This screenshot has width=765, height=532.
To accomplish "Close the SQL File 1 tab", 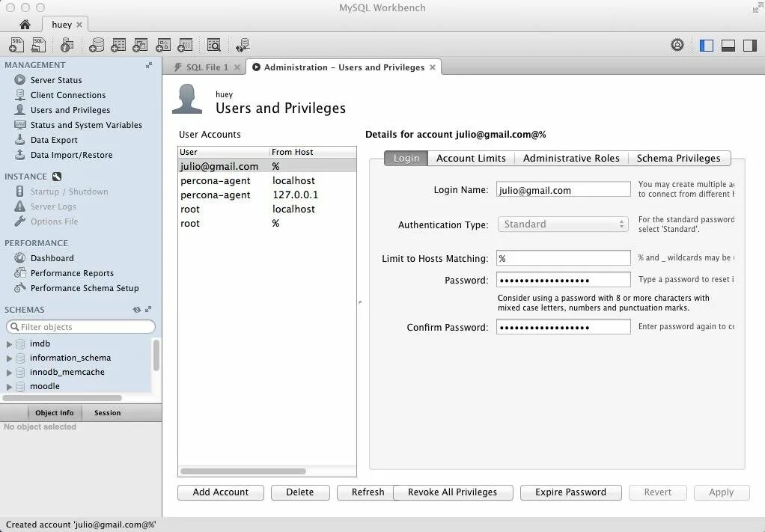I will (x=237, y=67).
